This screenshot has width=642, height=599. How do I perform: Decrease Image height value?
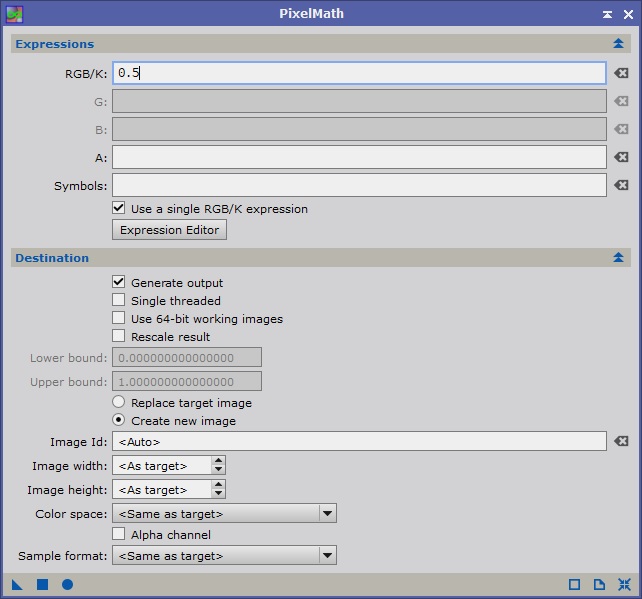(x=219, y=494)
